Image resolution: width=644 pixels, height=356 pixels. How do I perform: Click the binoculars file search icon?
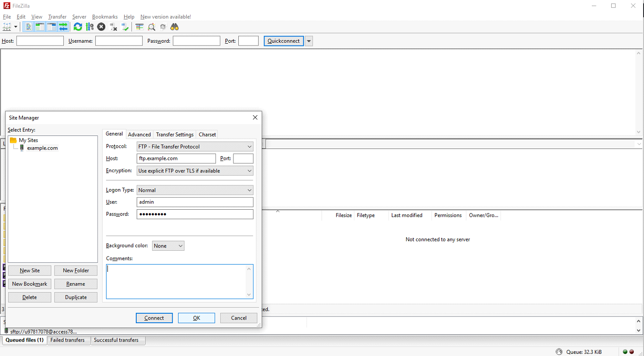(x=174, y=27)
